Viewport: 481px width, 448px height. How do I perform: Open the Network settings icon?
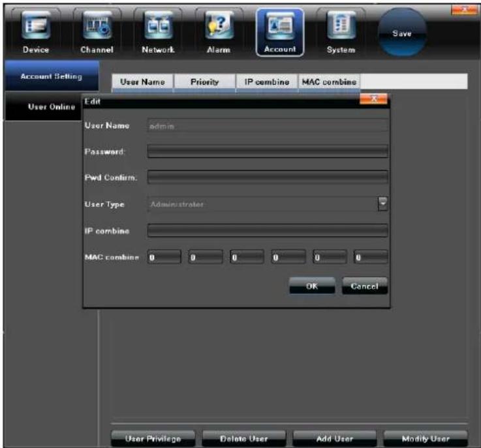[x=158, y=33]
